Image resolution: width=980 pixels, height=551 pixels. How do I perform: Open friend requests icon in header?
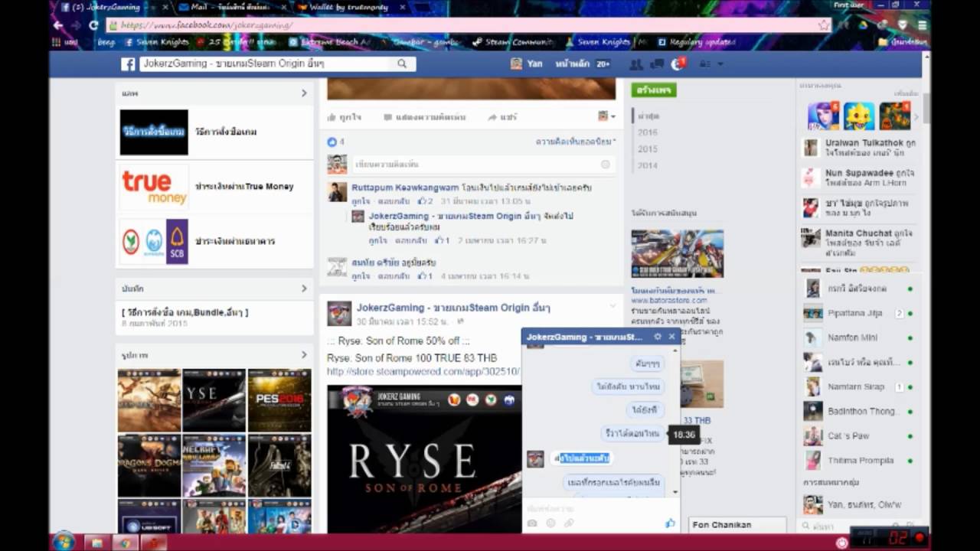tap(635, 64)
